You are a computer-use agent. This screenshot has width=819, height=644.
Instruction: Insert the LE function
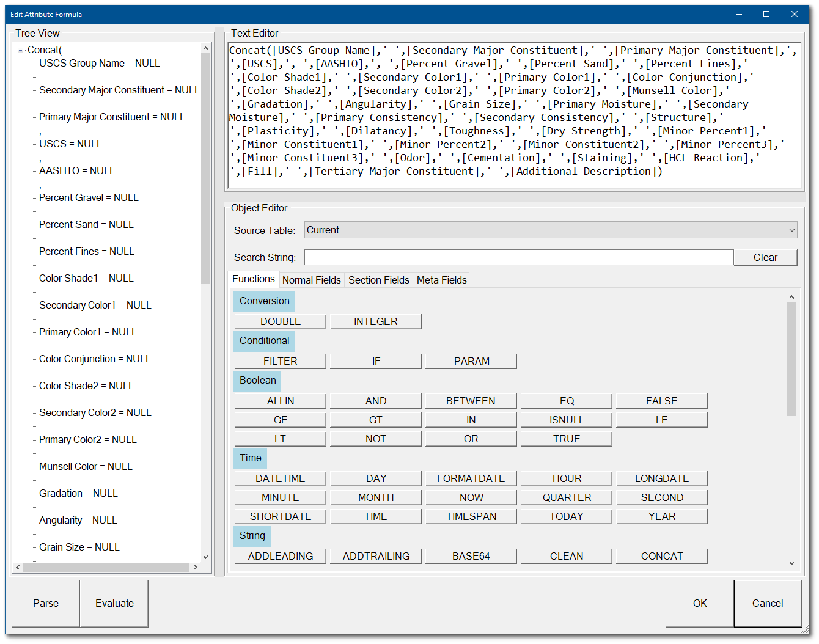coord(662,420)
